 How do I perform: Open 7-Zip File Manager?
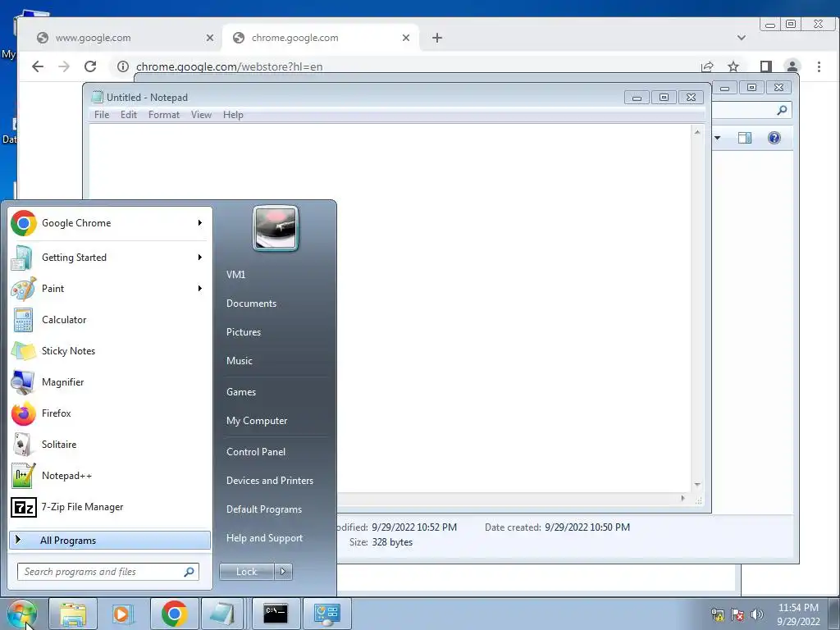tap(110, 507)
